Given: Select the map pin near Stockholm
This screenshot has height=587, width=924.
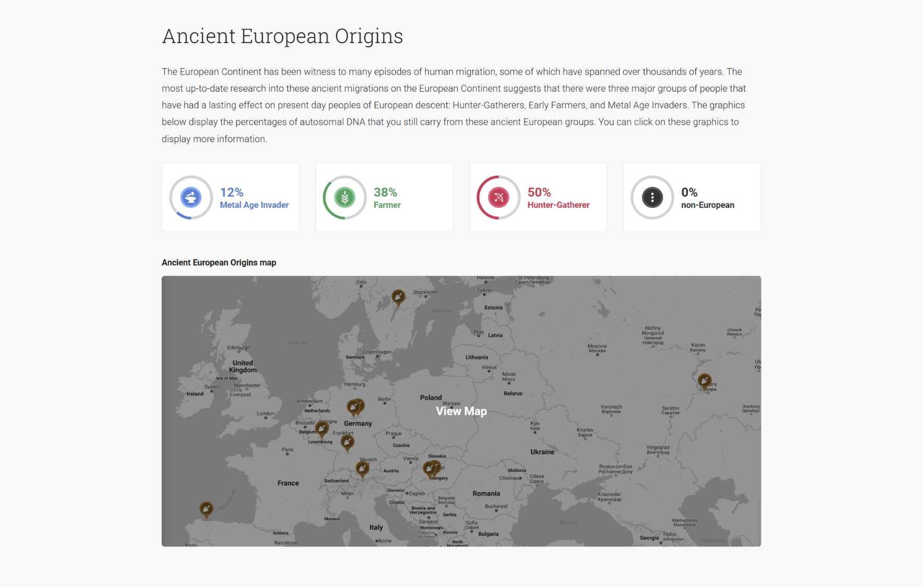Looking at the screenshot, I should tap(398, 297).
